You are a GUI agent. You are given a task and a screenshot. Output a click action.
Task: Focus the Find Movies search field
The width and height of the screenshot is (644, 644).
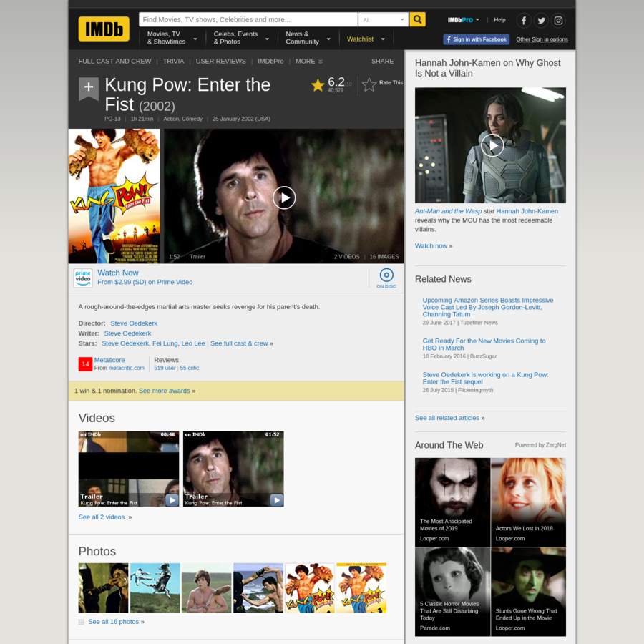point(248,19)
